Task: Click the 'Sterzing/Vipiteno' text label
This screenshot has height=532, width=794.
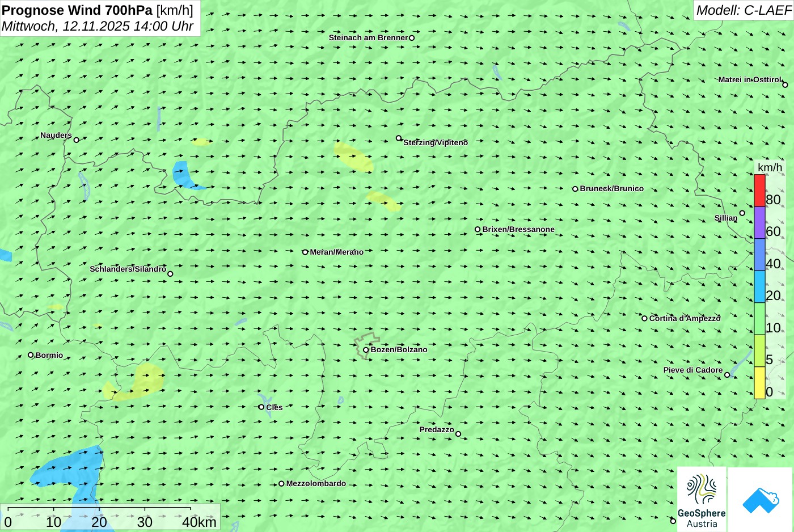Action: point(436,143)
